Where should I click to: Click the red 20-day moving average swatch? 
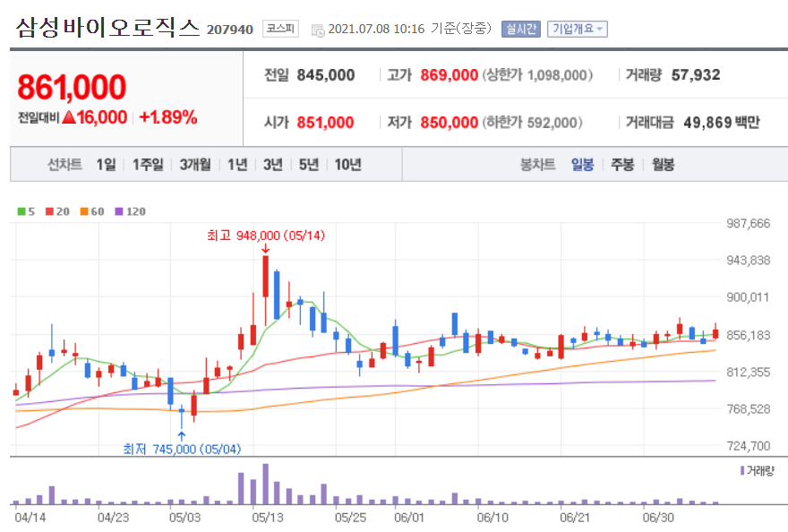click(x=49, y=211)
